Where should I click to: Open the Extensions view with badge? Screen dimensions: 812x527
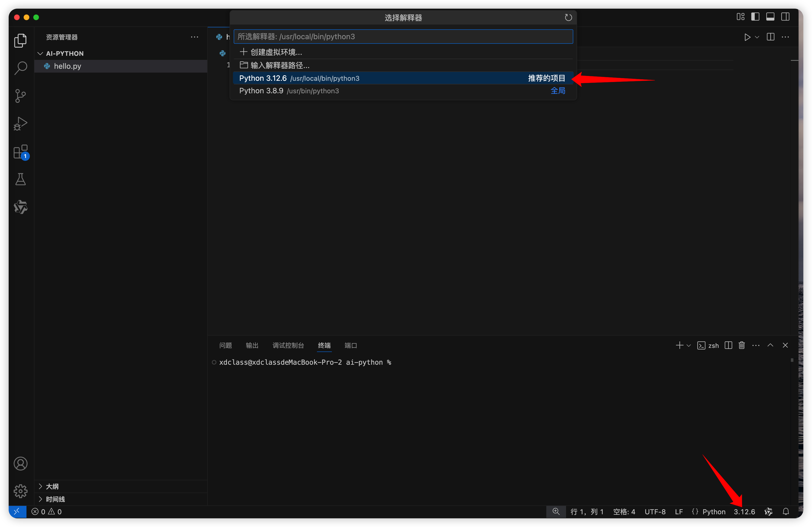pyautogui.click(x=20, y=152)
